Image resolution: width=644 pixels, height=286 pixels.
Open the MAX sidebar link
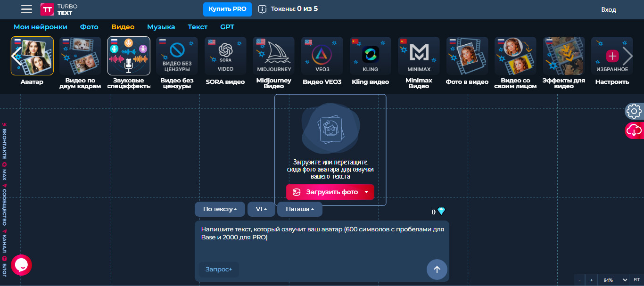4,172
